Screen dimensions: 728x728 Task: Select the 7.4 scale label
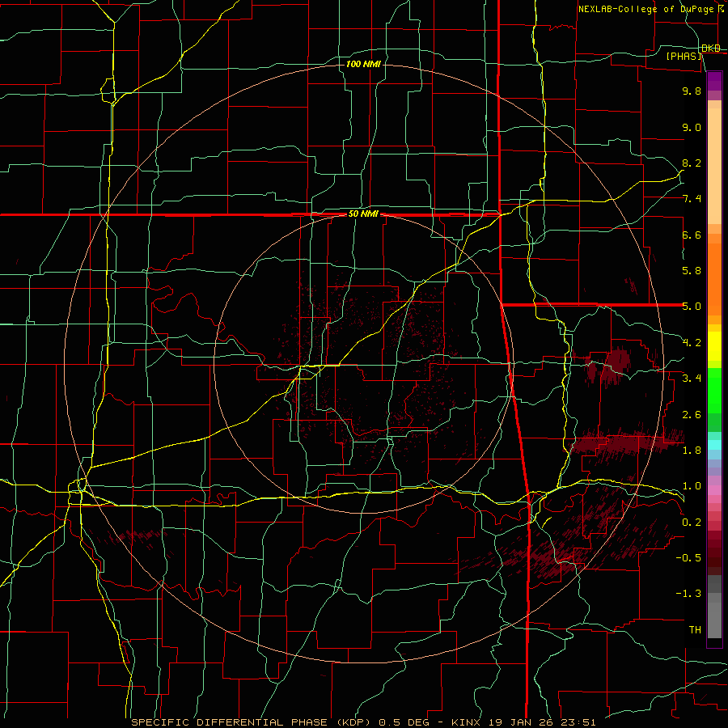692,199
